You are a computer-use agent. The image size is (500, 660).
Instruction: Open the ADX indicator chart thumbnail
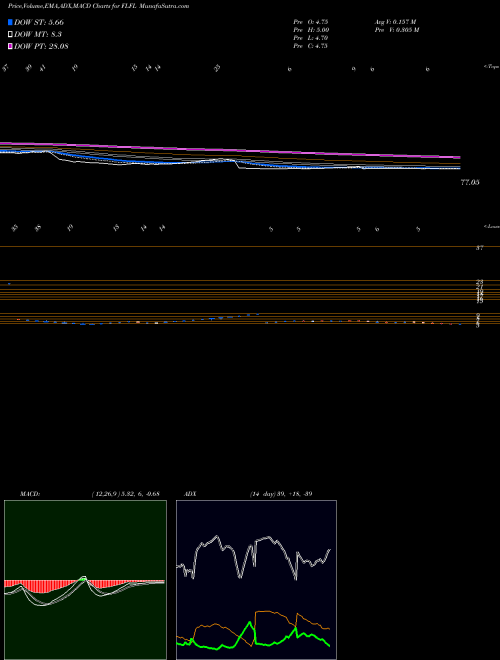(256, 580)
